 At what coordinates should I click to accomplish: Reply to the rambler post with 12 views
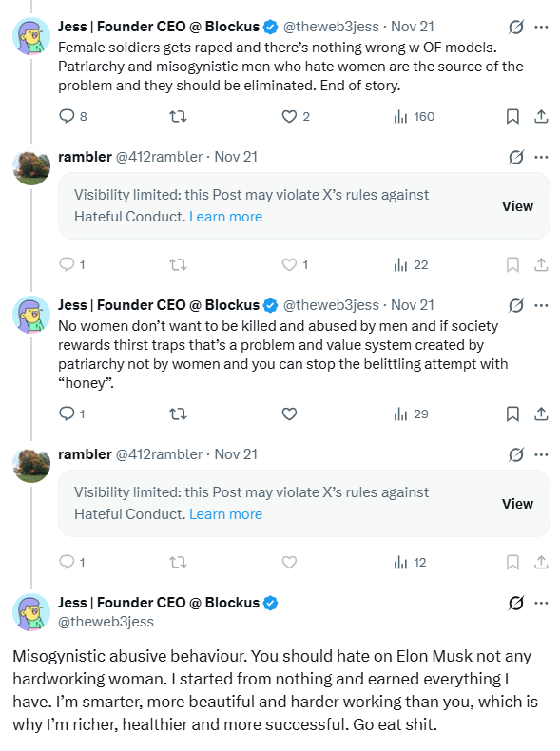(72, 562)
